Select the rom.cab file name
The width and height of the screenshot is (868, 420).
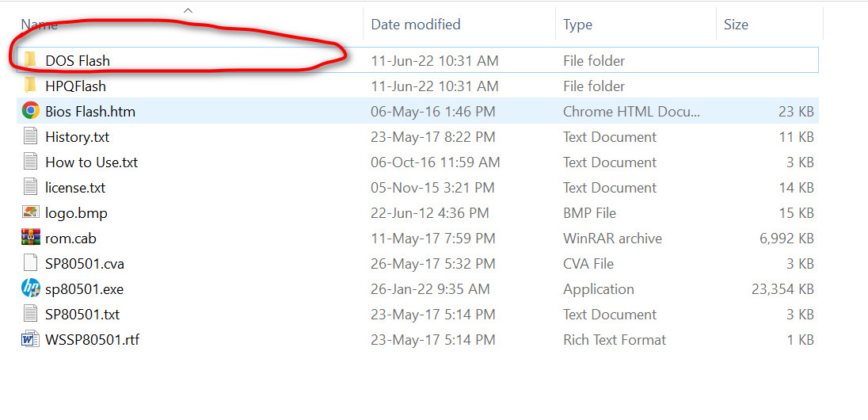[x=70, y=238]
